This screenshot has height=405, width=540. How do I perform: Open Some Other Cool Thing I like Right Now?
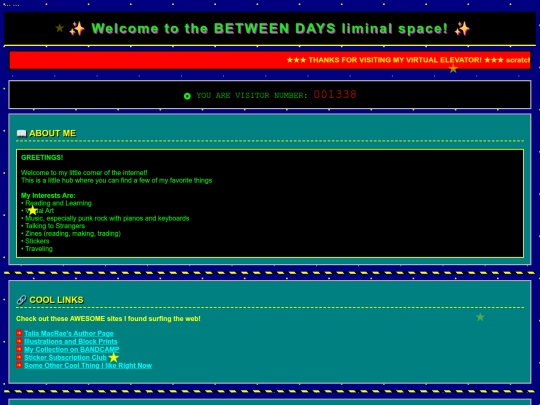click(x=88, y=365)
